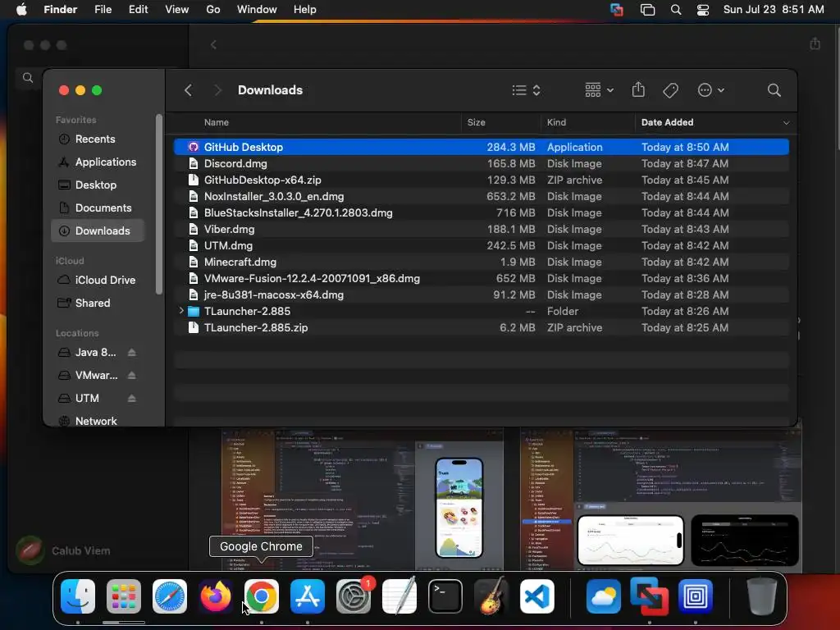Select Discord.dmg file
Screen dimensions: 840x630
tap(481, 163)
